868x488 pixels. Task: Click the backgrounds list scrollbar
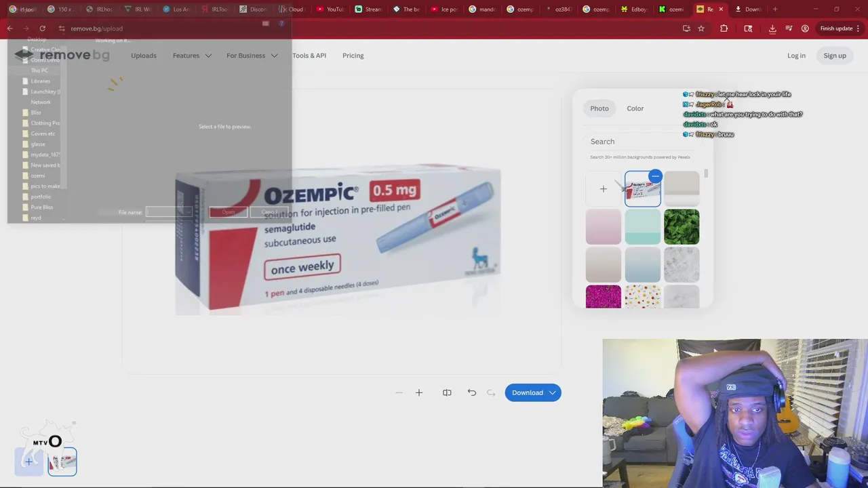tap(706, 174)
